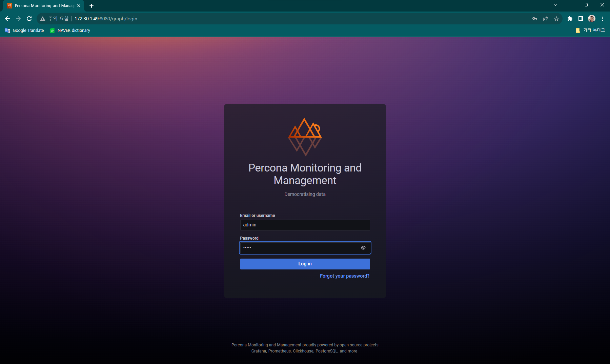610x364 pixels.
Task: Click the share page icon
Action: pos(546,19)
